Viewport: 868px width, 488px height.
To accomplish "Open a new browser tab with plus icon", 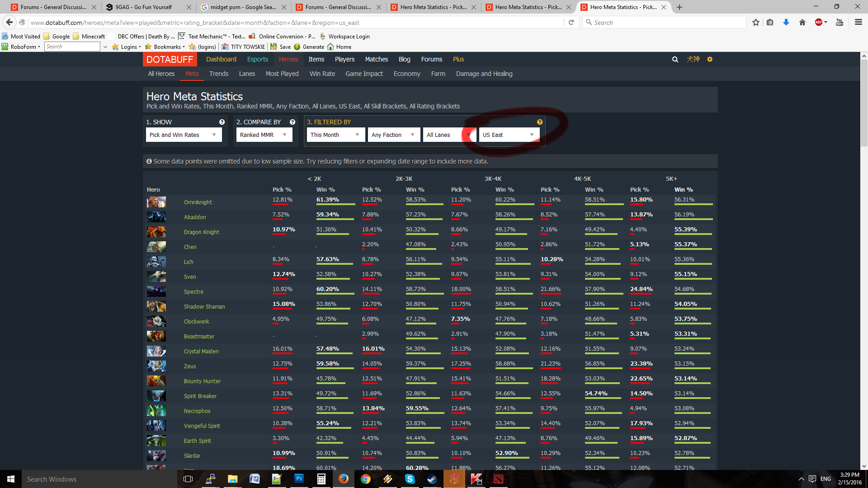I will 679,7.
